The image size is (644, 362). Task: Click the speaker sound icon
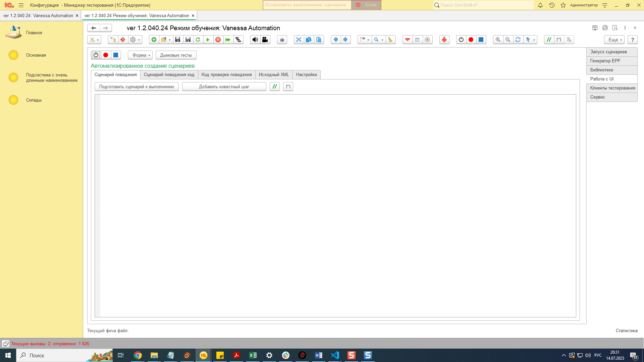[x=255, y=40]
